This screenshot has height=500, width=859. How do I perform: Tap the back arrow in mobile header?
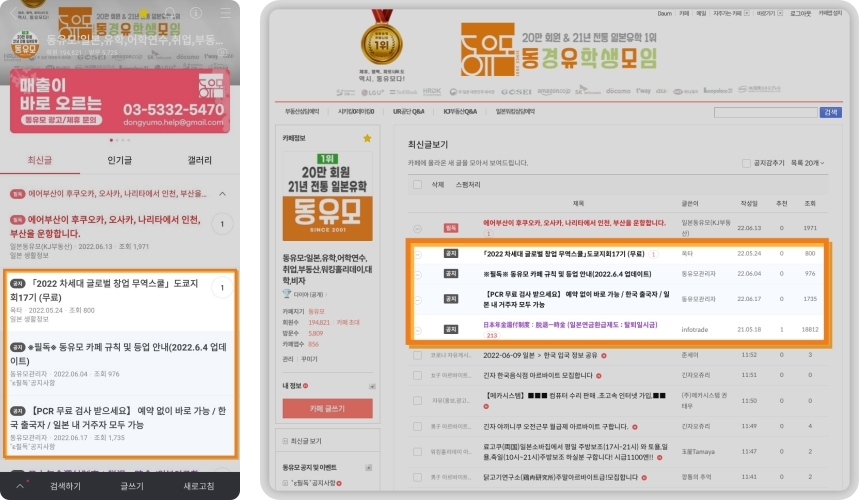pyautogui.click(x=14, y=14)
